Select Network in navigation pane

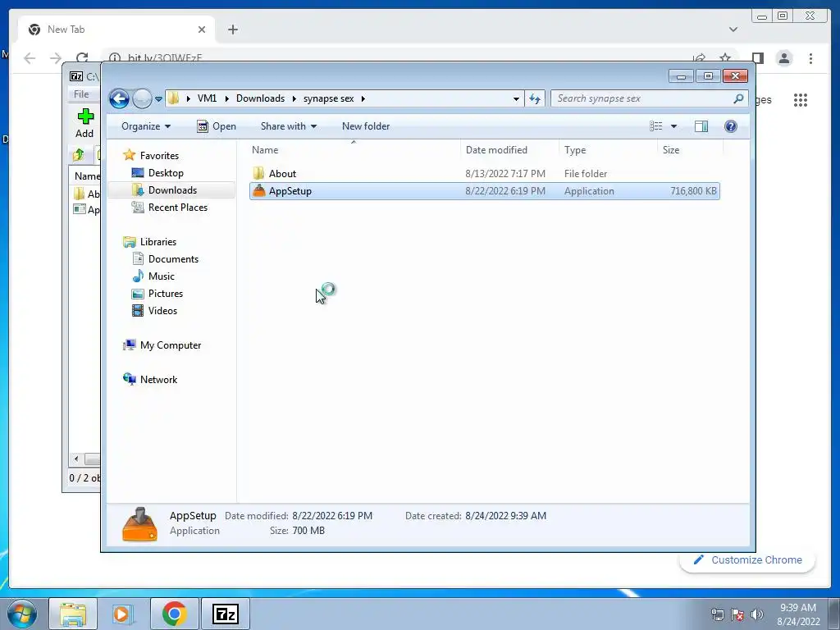pyautogui.click(x=158, y=380)
